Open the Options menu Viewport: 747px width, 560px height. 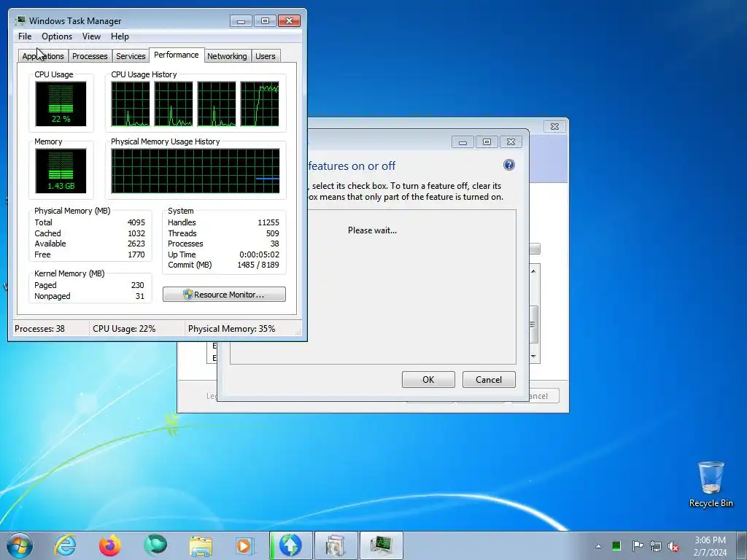(57, 36)
